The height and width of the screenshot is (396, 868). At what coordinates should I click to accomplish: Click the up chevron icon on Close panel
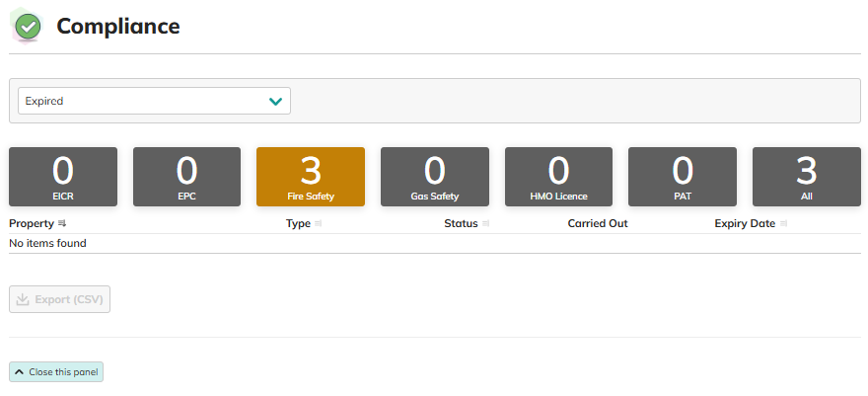point(20,372)
